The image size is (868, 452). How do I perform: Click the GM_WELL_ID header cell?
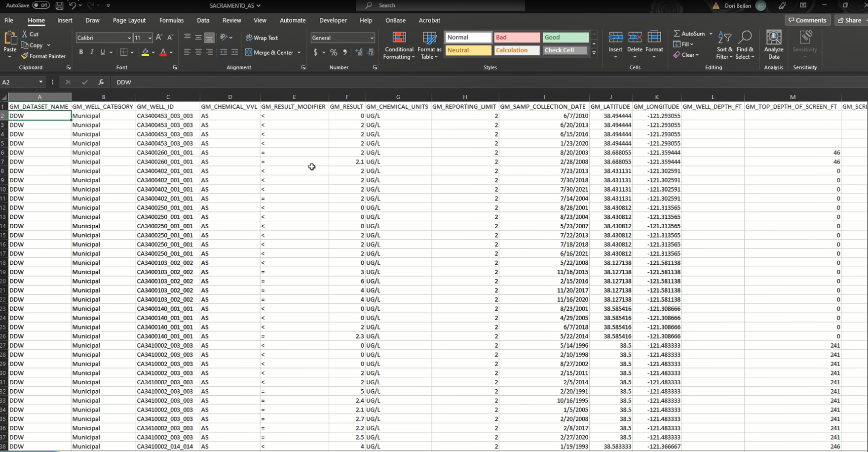pyautogui.click(x=168, y=107)
